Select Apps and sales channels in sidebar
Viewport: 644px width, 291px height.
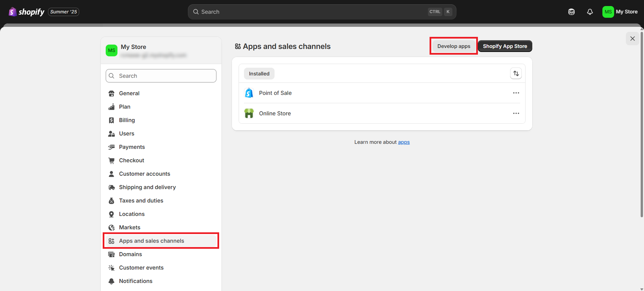click(161, 241)
